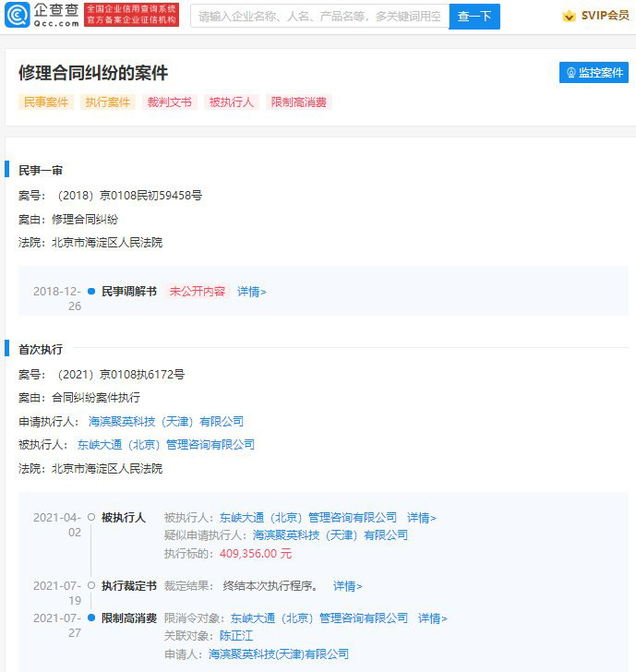
Task: Select the 民事案件 tag
Action: 46,102
